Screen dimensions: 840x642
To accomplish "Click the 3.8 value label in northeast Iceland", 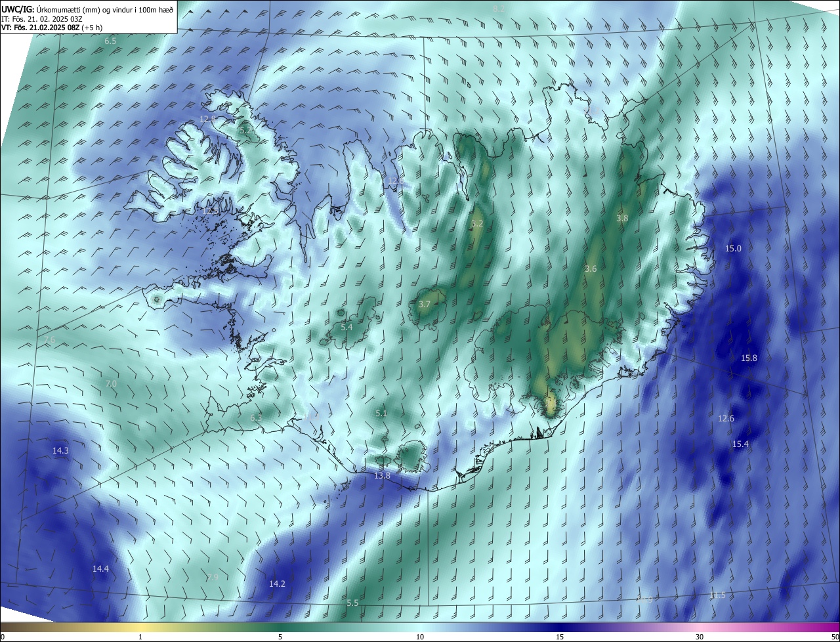I will 622,218.
